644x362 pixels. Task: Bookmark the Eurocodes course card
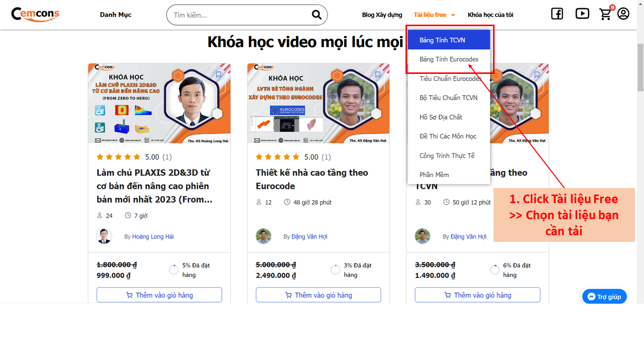377,75
